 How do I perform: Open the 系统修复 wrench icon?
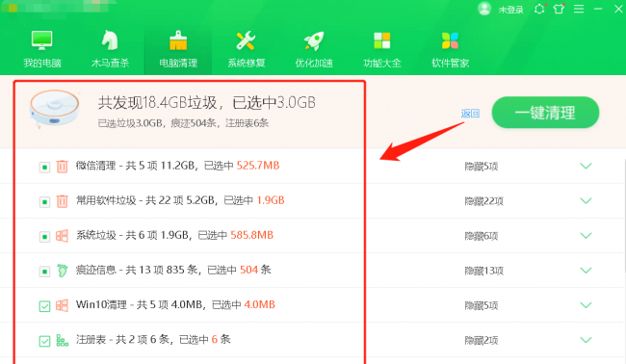pos(246,40)
